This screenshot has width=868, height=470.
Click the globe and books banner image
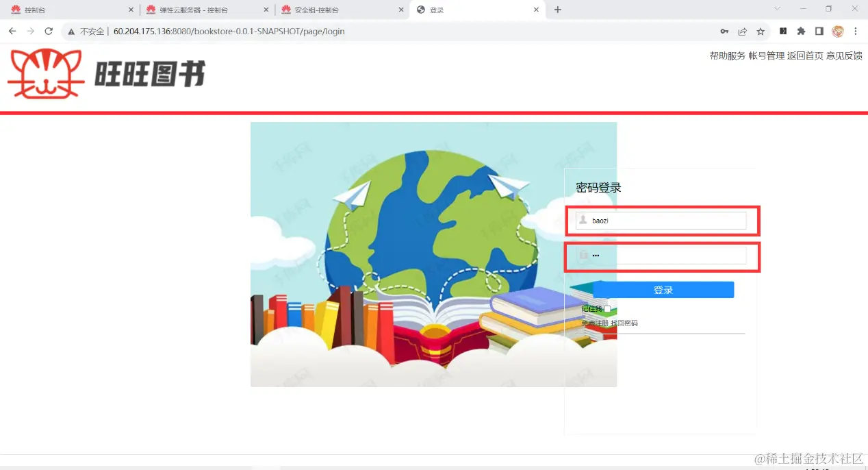[433, 254]
